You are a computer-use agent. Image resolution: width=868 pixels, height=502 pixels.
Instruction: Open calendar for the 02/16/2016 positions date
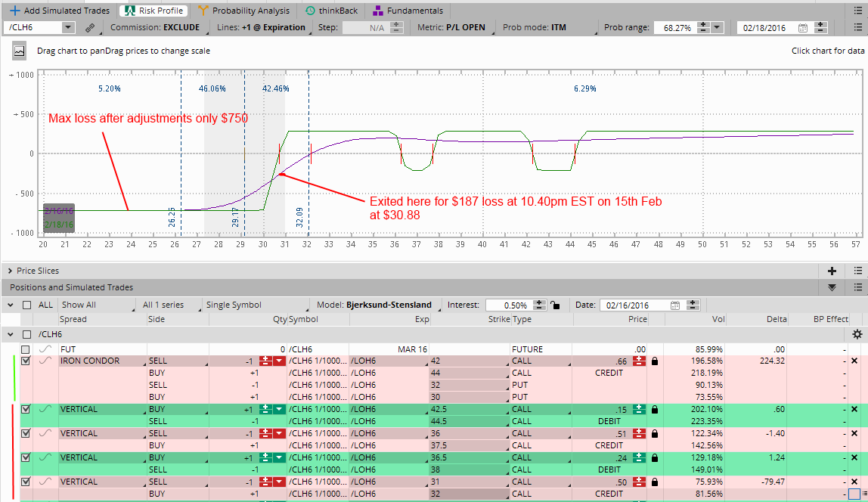tap(674, 305)
